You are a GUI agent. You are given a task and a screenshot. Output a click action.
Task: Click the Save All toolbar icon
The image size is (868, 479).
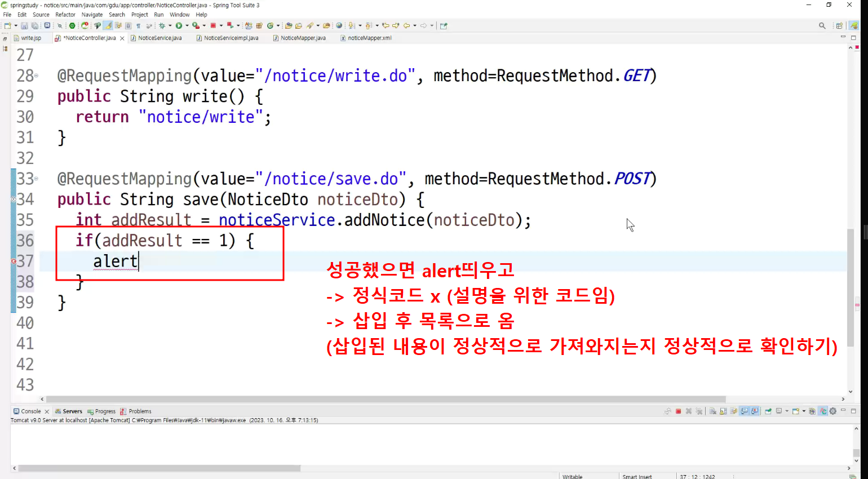point(34,25)
